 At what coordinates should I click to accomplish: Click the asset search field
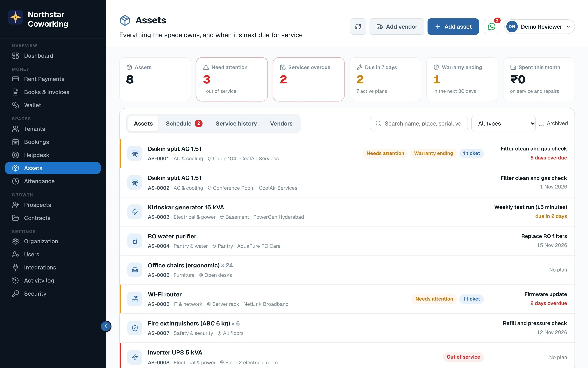point(419,123)
